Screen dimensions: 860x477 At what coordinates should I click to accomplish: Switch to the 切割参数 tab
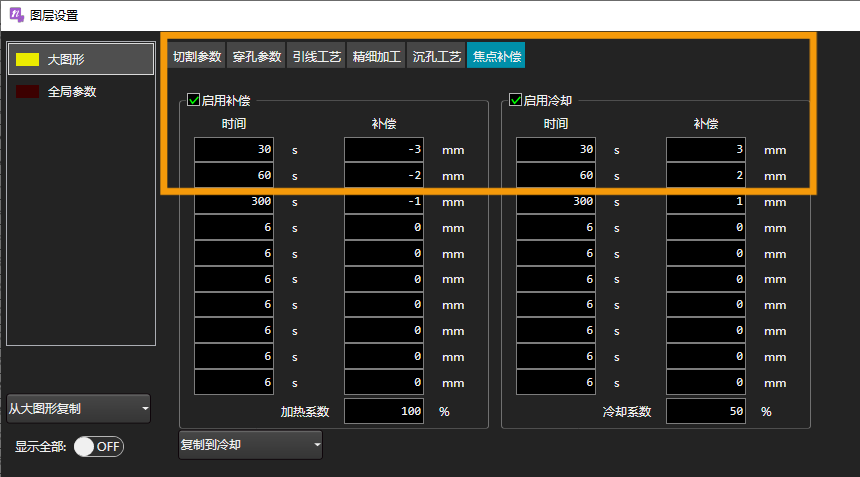point(196,57)
